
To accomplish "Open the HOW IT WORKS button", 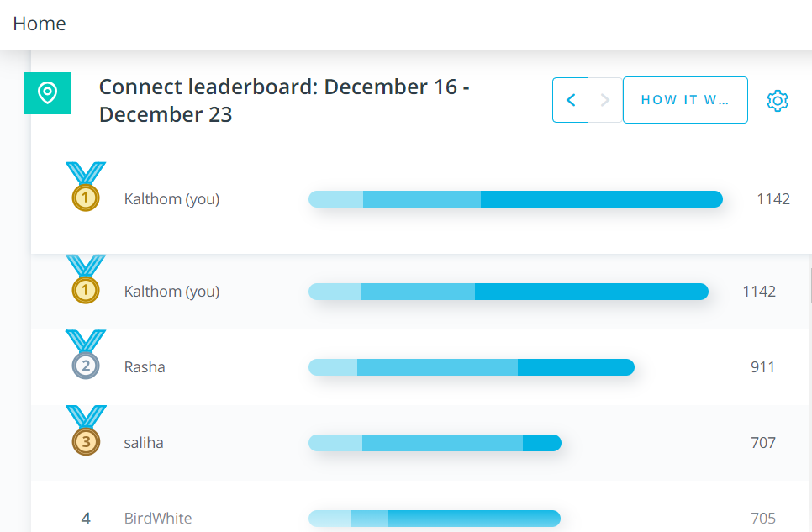I will pos(685,100).
